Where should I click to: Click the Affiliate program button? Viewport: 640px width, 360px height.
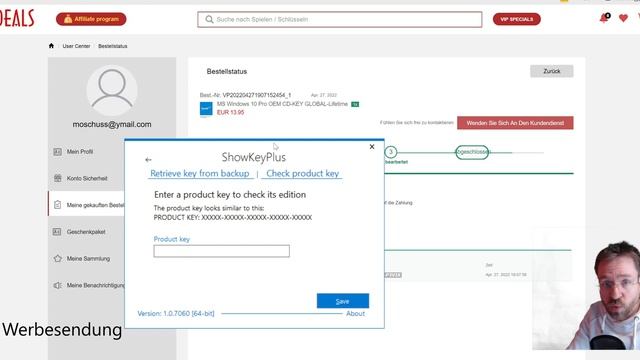pos(91,19)
